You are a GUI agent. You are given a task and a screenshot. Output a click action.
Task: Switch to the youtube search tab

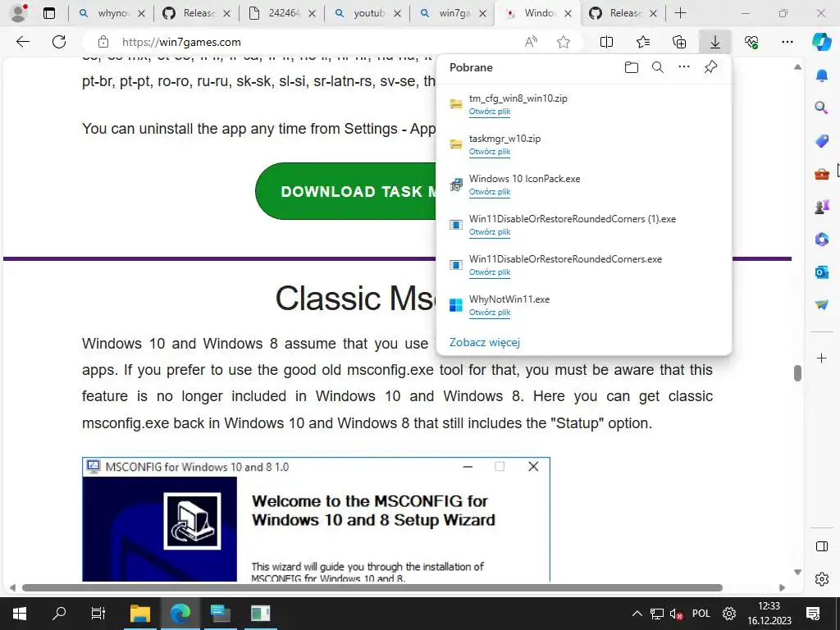tap(366, 13)
